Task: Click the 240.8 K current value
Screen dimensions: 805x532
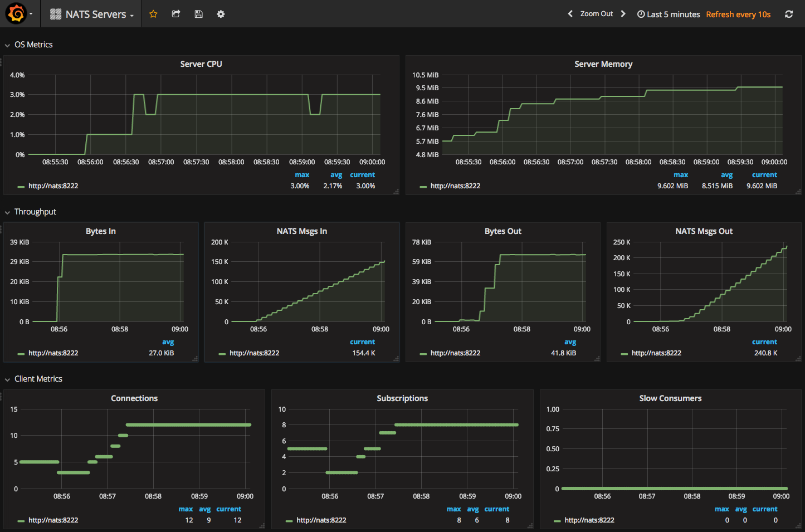Action: (x=766, y=353)
